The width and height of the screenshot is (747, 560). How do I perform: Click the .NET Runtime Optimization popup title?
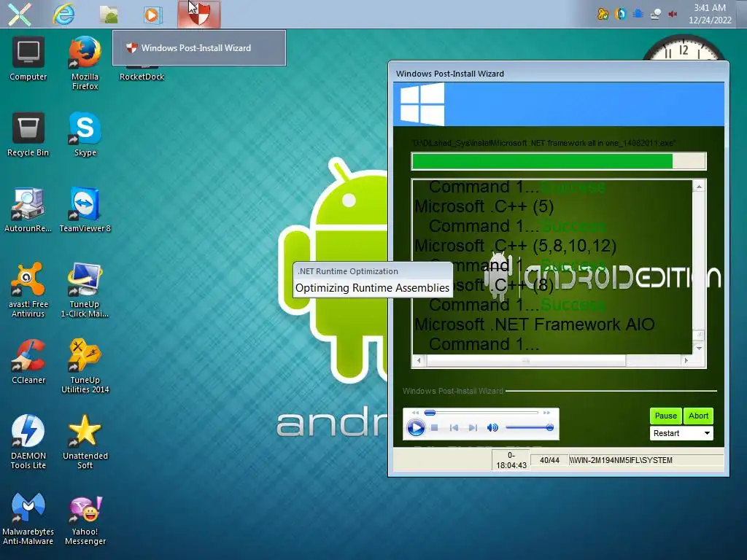(348, 271)
